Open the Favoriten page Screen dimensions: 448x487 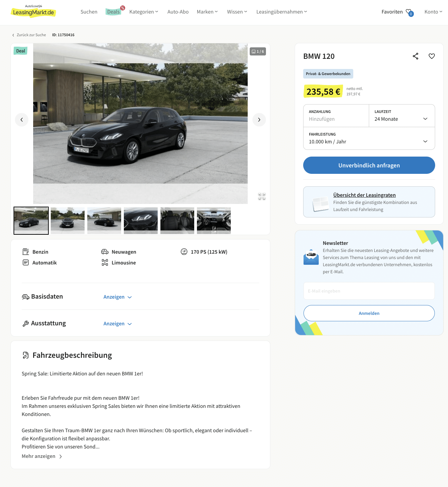pos(392,12)
